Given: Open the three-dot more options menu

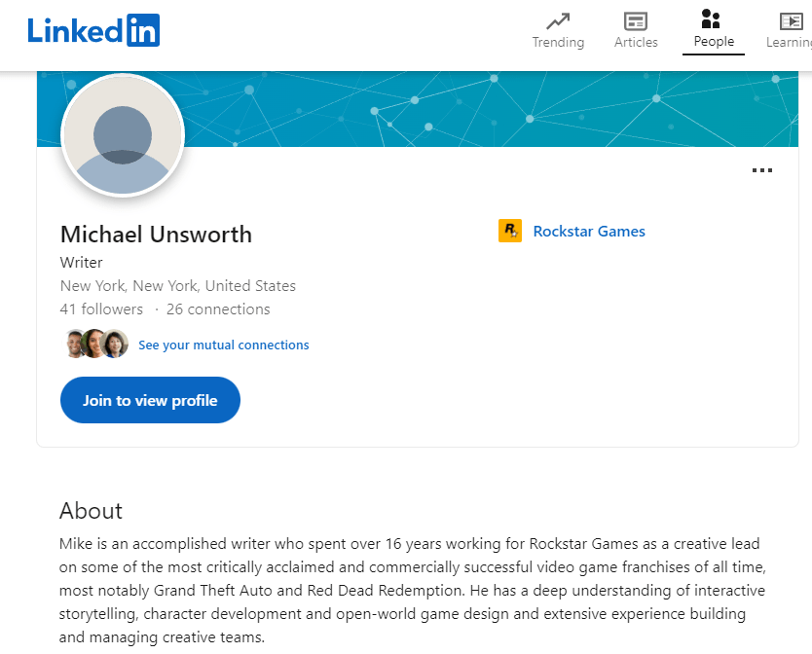Looking at the screenshot, I should click(761, 170).
